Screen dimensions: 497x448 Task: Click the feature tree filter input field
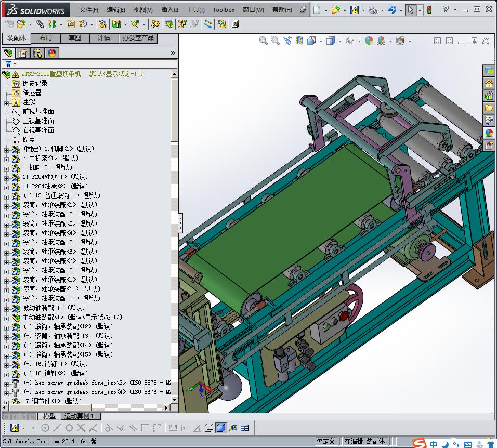click(x=94, y=64)
